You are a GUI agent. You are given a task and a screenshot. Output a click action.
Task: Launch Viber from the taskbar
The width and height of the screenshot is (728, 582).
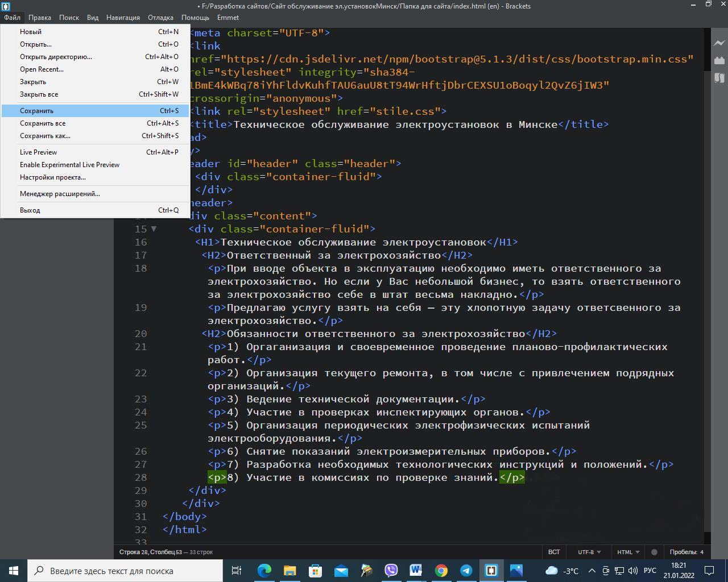[391, 571]
